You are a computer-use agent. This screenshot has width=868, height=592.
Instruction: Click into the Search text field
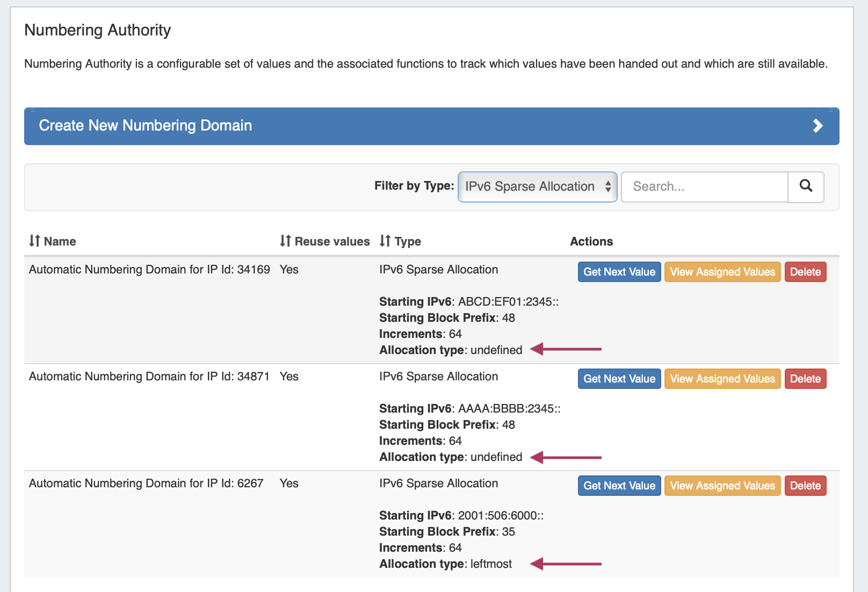(704, 186)
